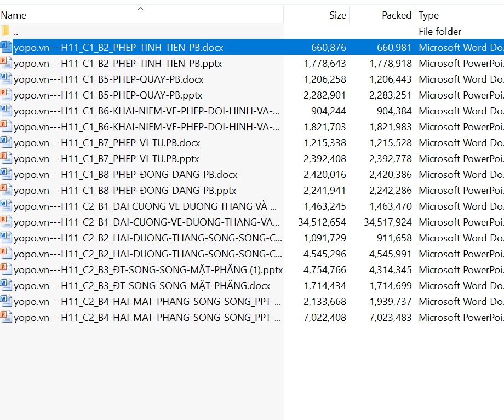This screenshot has width=504, height=420.
Task: Select the file H11_C1_B7_PHEP-VI-TU.PB.pptx
Action: (x=106, y=159)
